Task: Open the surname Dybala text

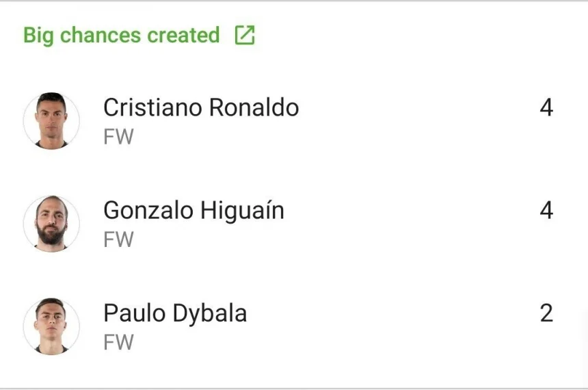Action: pos(209,313)
